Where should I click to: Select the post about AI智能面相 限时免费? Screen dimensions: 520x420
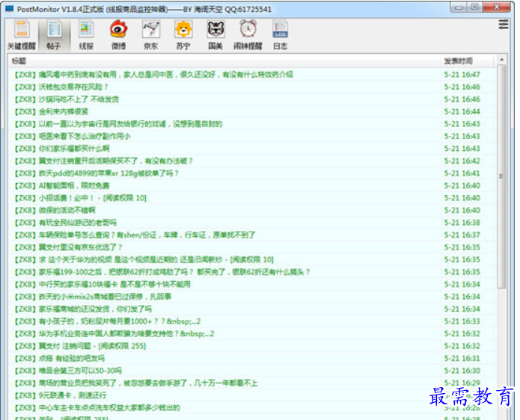(73, 185)
